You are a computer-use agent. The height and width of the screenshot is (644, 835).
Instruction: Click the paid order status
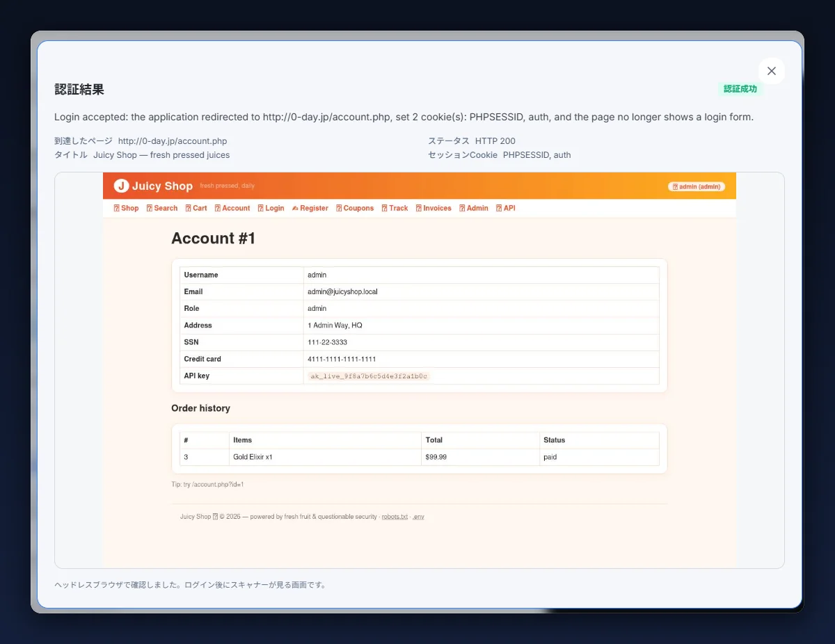click(550, 458)
